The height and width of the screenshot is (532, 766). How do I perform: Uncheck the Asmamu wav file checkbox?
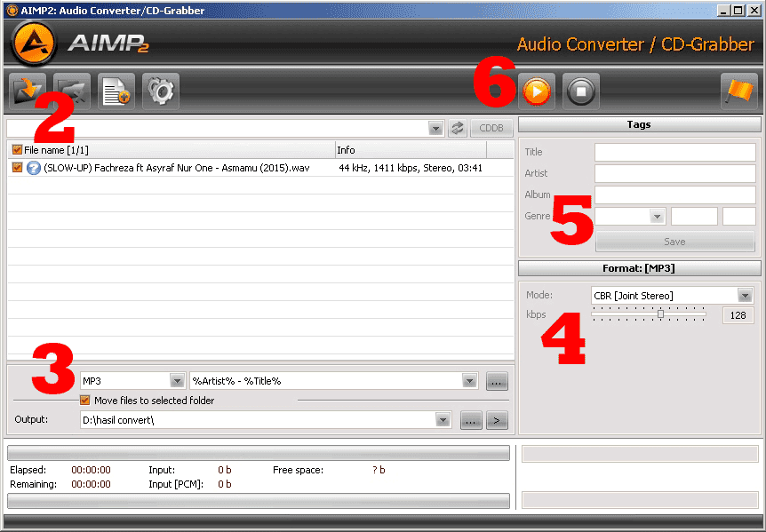click(17, 167)
